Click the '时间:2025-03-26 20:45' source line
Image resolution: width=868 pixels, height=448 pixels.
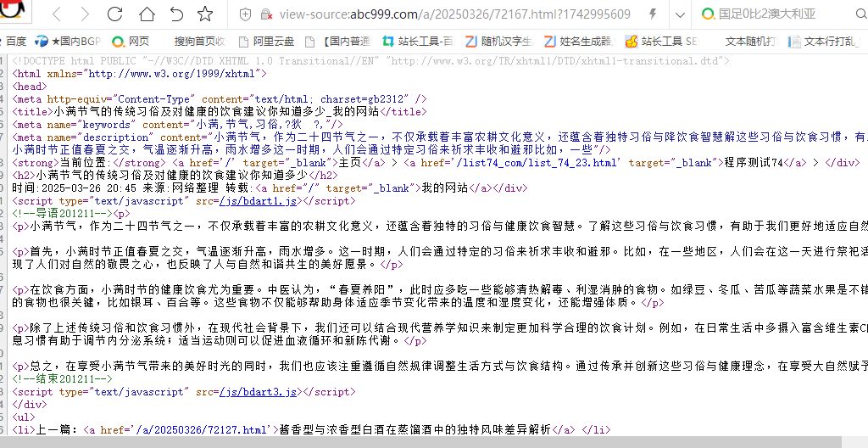pyautogui.click(x=270, y=188)
